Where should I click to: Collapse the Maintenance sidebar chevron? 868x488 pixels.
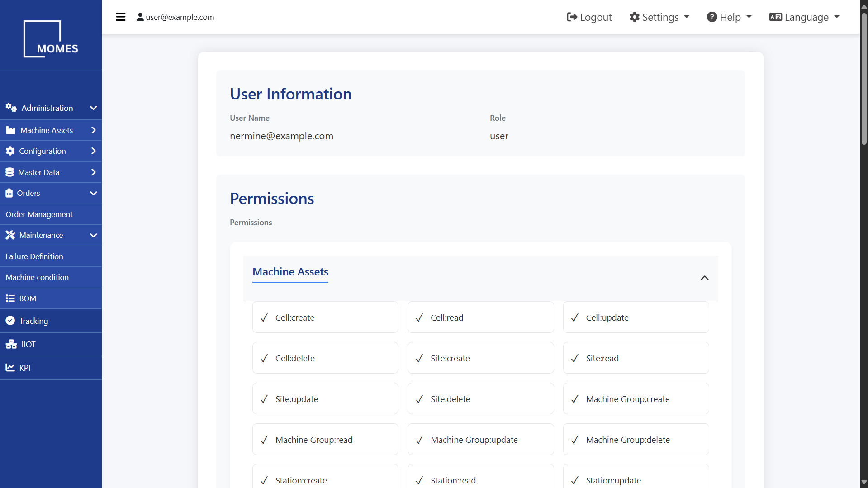point(93,235)
